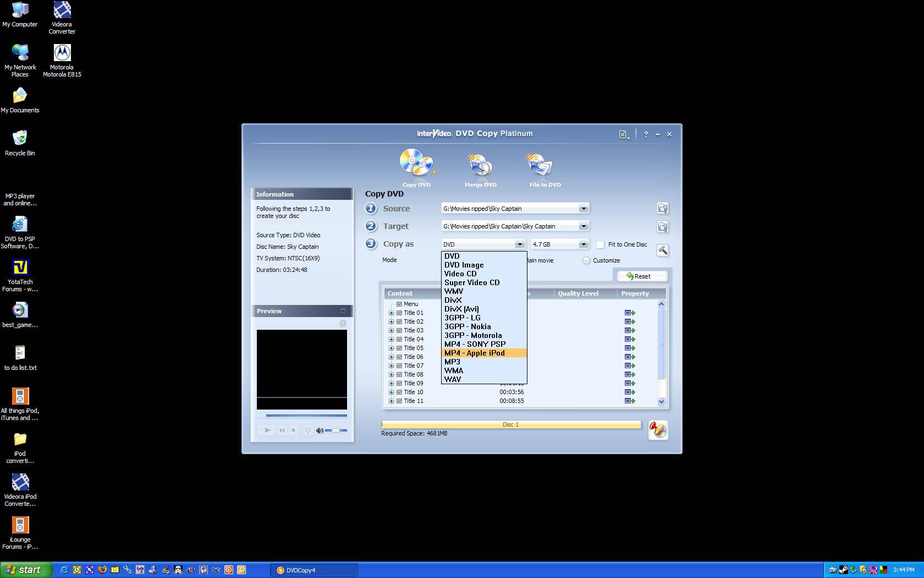Uncheck Title 03 checkbox

(399, 330)
